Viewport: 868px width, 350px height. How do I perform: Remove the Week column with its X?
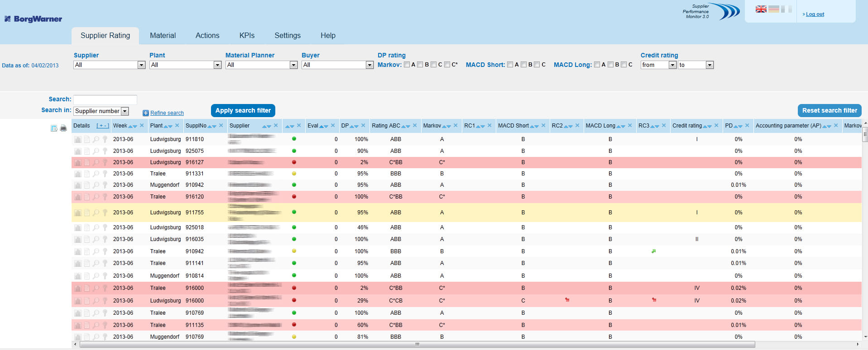(x=142, y=126)
